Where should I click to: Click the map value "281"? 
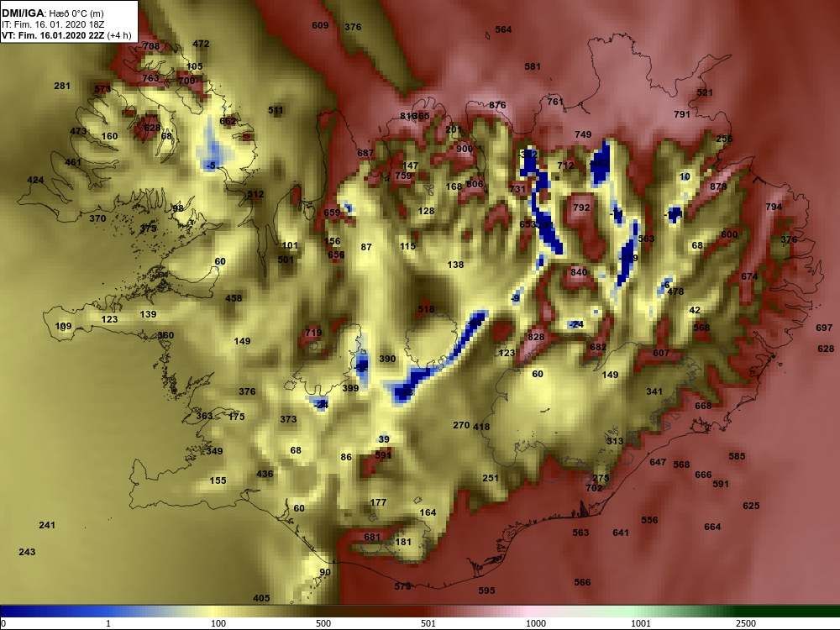(x=62, y=86)
